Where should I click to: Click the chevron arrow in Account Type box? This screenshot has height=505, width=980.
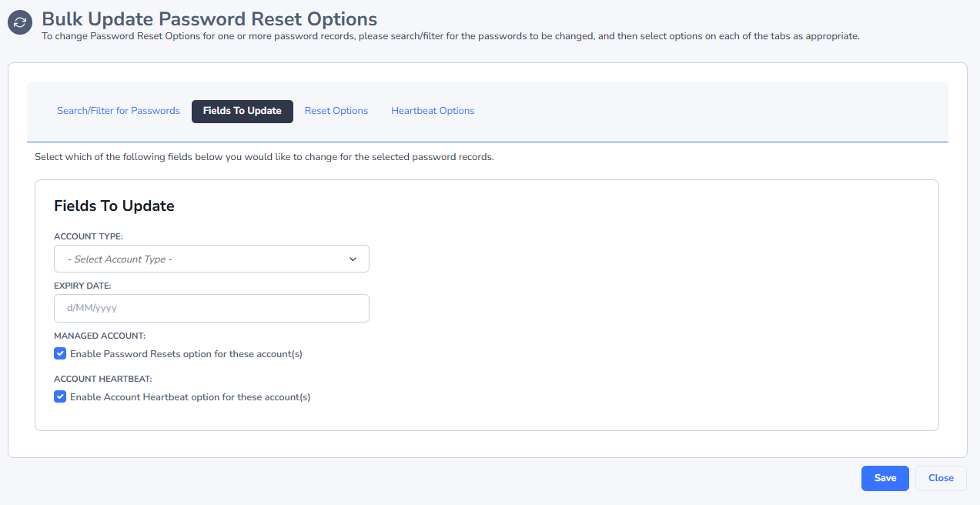point(353,259)
